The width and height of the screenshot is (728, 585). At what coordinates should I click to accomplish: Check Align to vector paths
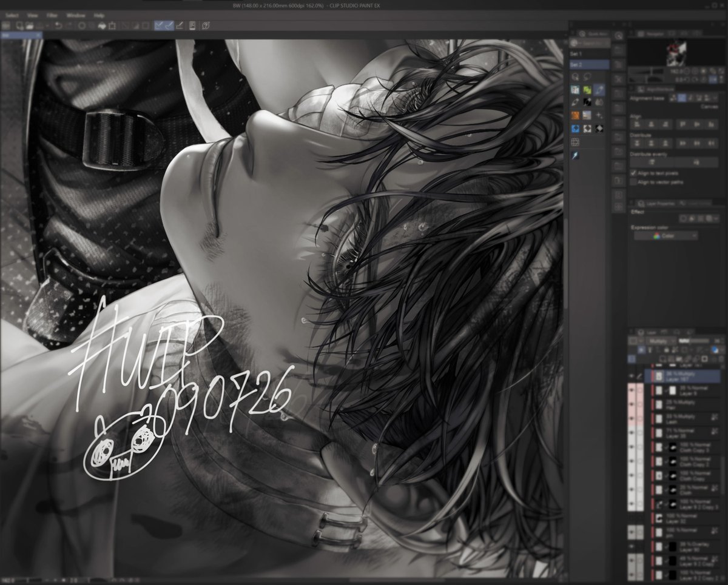tap(633, 182)
